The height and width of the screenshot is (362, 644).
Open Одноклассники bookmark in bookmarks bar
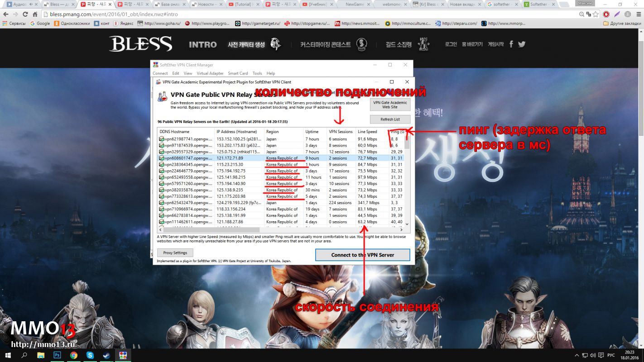72,24
